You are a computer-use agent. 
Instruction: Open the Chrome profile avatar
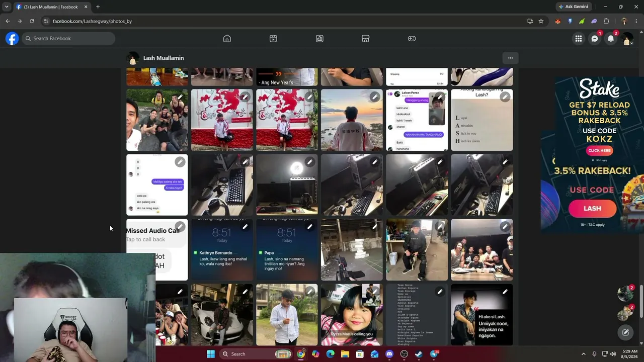[x=624, y=21]
